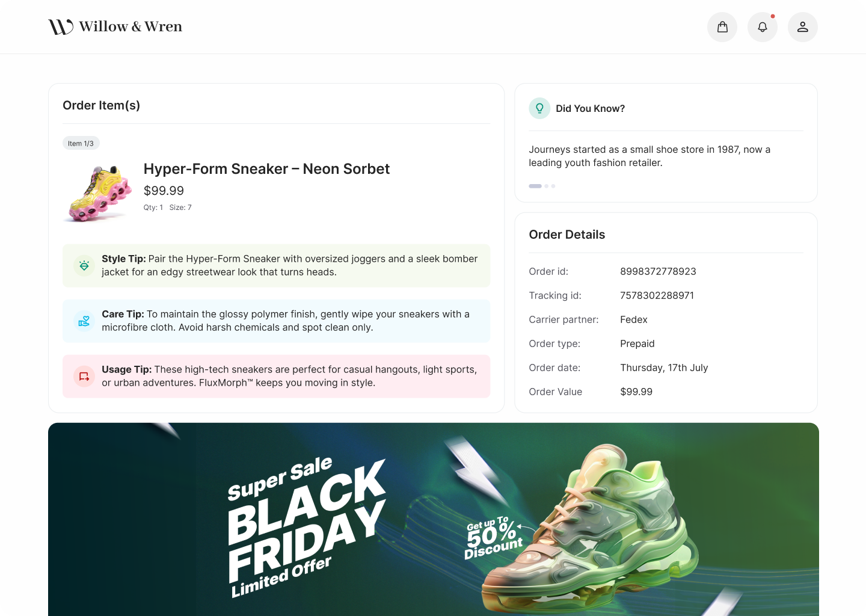Click the tracking id 7578302288971

[x=657, y=295]
